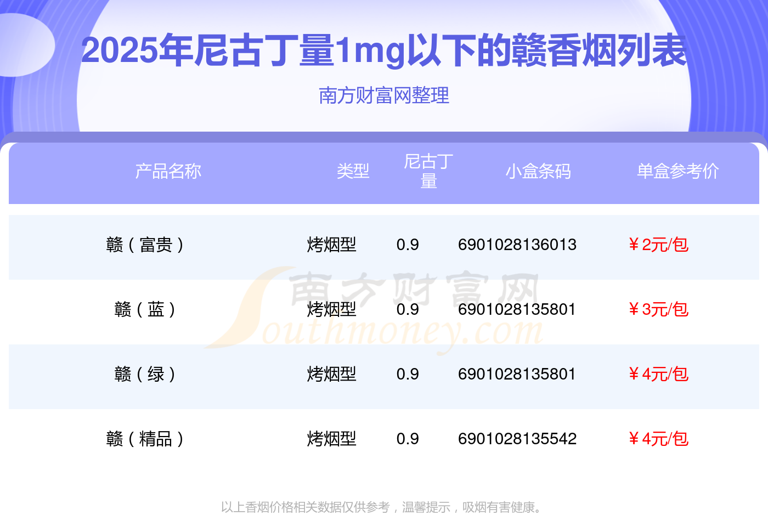
Task: Select the 类型 column header
Action: pyautogui.click(x=353, y=171)
